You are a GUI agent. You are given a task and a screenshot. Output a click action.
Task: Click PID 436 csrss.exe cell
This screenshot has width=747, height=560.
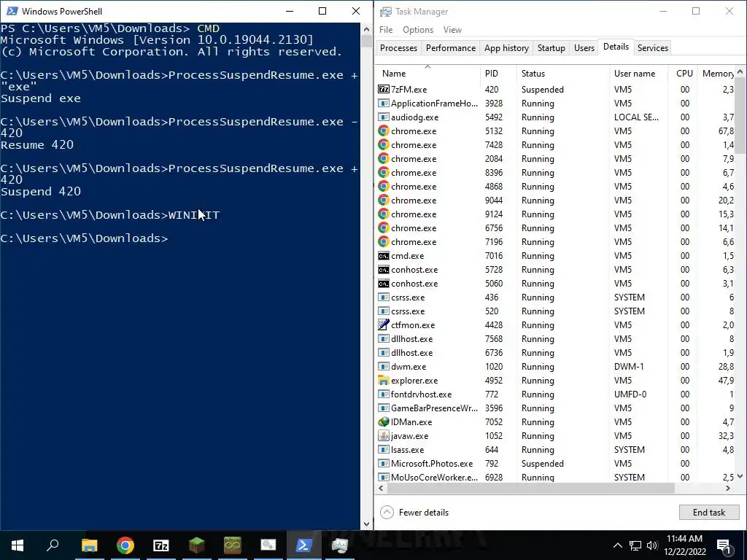pyautogui.click(x=491, y=297)
